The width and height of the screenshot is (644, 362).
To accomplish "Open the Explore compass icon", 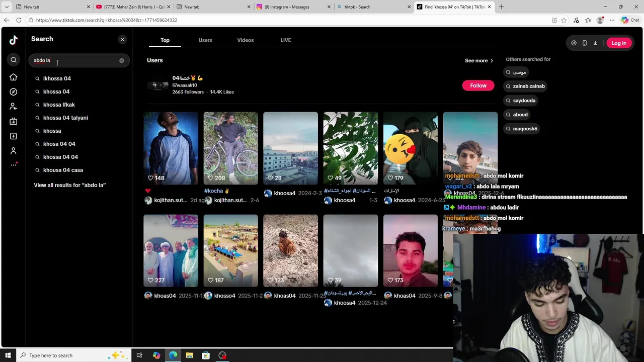I will coord(14,92).
